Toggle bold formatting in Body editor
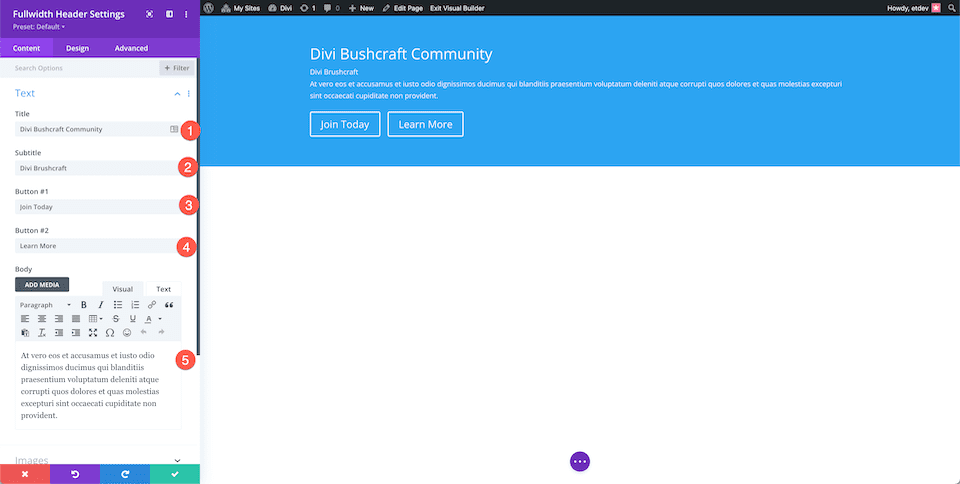This screenshot has height=484, width=960. 83,305
